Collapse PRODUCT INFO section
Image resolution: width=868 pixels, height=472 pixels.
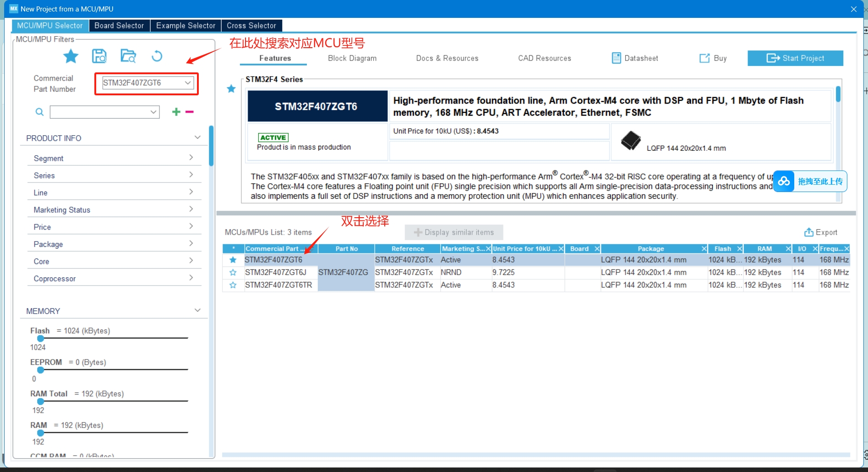197,137
